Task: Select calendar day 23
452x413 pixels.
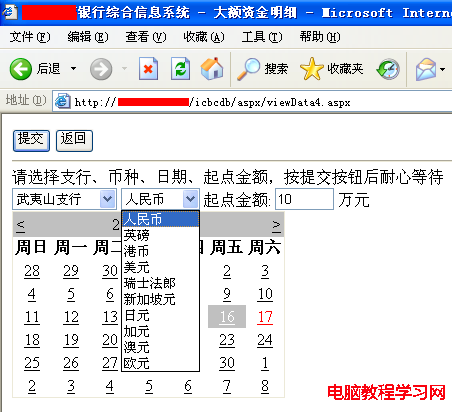Action: 227,340
